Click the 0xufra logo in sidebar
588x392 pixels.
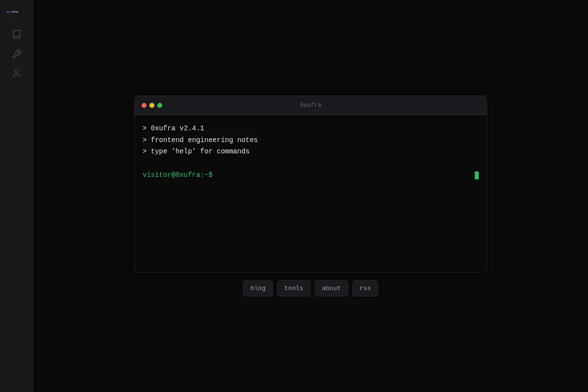13,12
